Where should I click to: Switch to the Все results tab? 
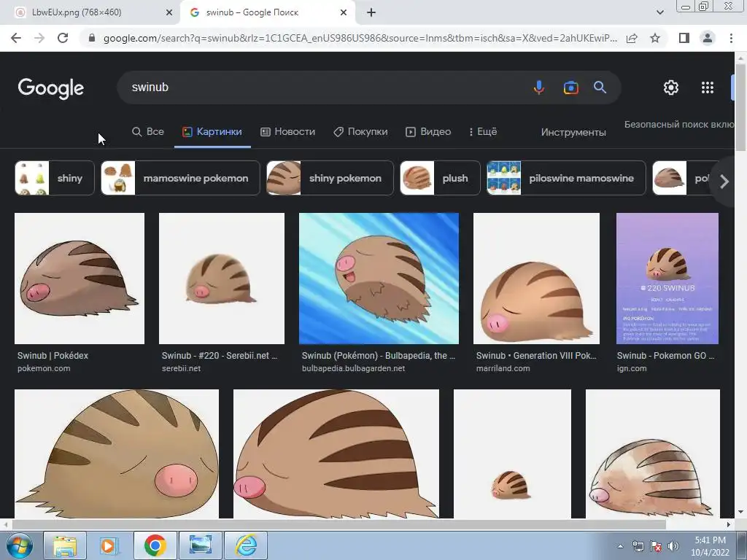point(148,131)
